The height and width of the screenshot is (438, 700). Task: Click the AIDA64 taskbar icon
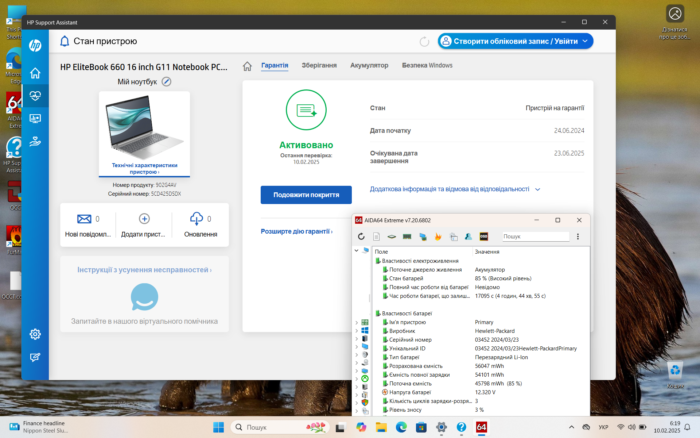[481, 427]
